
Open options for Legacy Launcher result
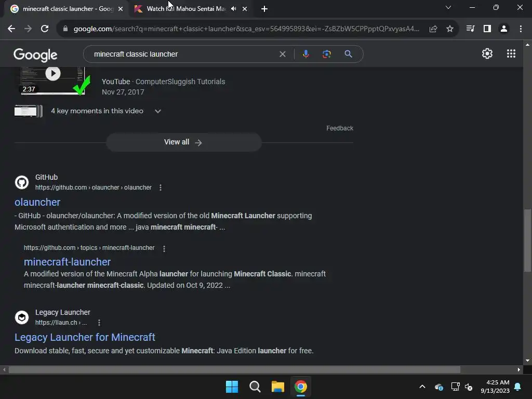point(99,323)
